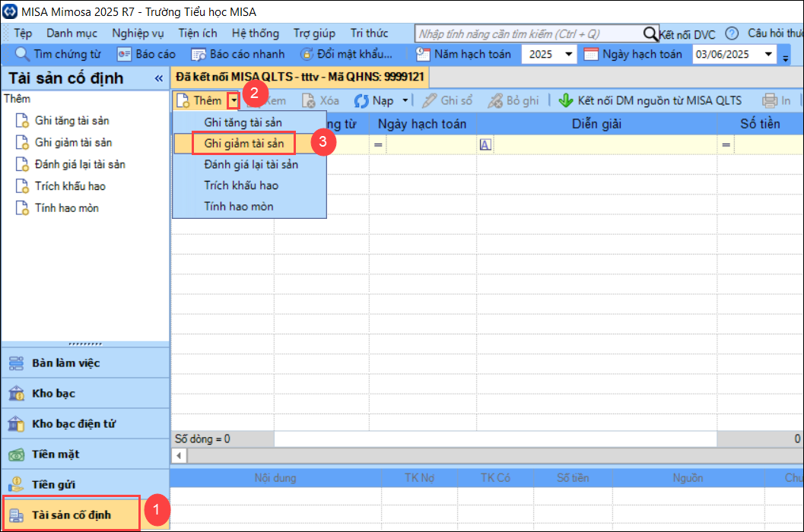Select Đánh giá lại tài sản in sidebar

(x=80, y=164)
